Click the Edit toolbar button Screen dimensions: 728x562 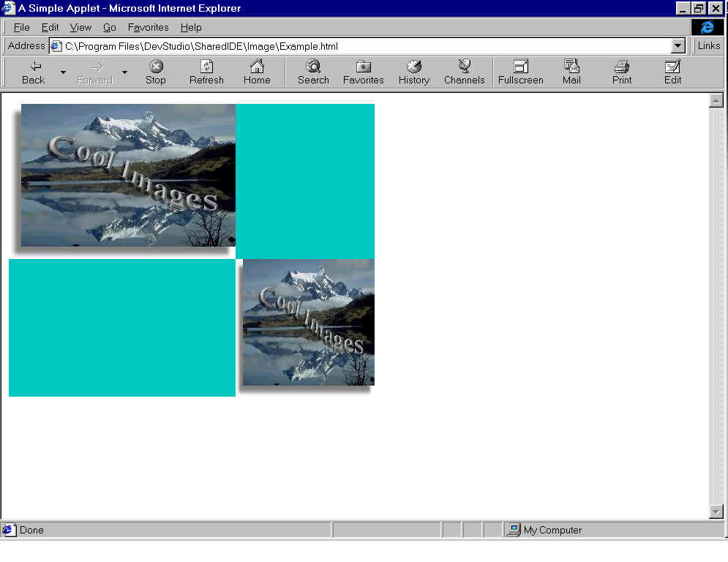point(672,72)
